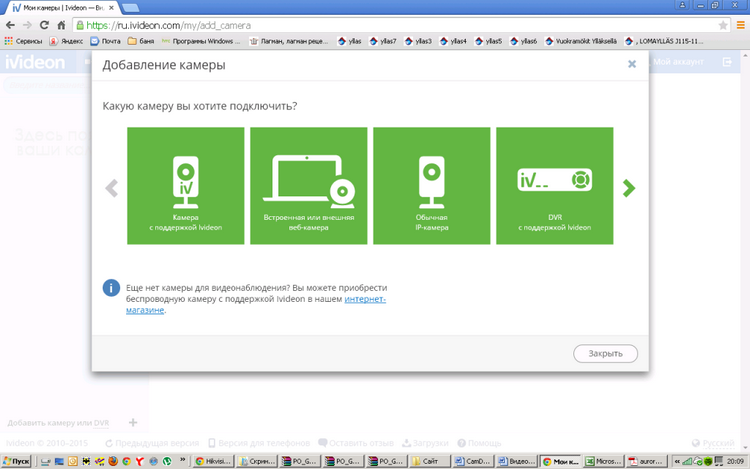This screenshot has width=750, height=469.
Task: Open the Лагман bookmark
Action: pyautogui.click(x=289, y=42)
